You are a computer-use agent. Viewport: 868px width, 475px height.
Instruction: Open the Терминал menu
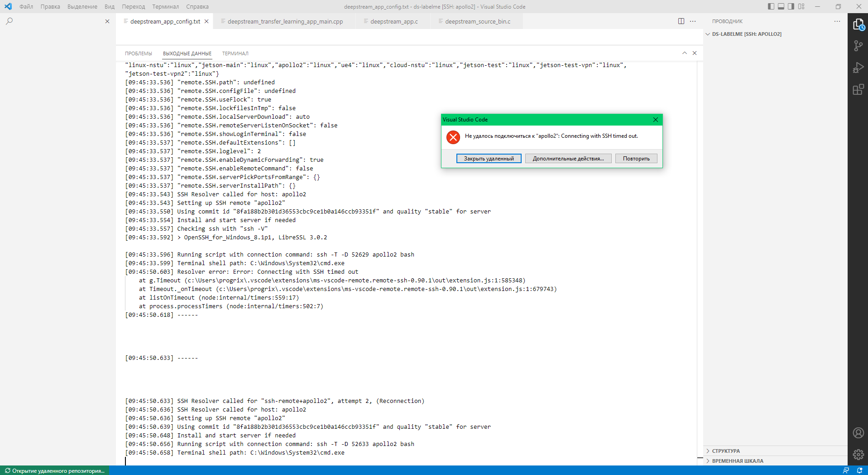click(x=165, y=6)
